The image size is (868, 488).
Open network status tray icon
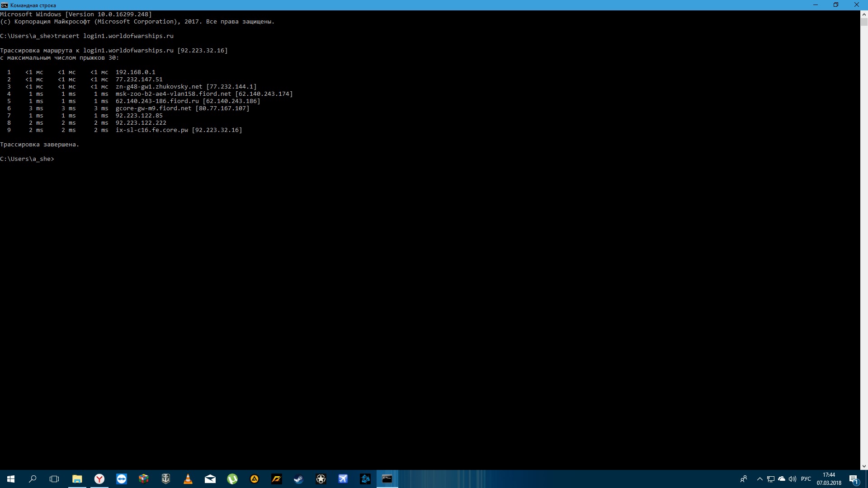tap(771, 479)
